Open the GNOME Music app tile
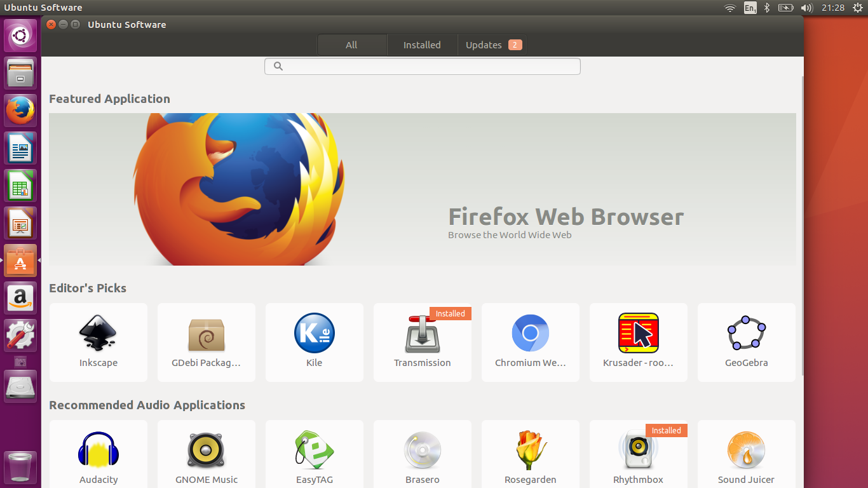 click(x=207, y=457)
